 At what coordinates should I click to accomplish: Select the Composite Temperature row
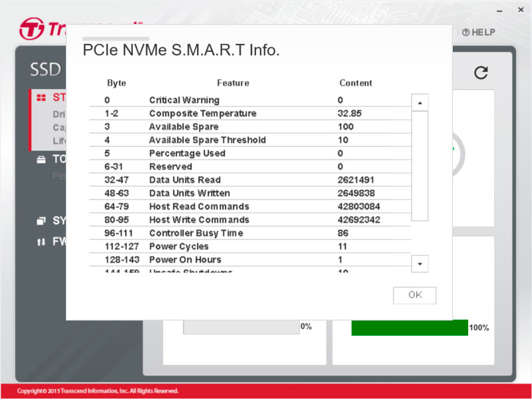(x=250, y=113)
